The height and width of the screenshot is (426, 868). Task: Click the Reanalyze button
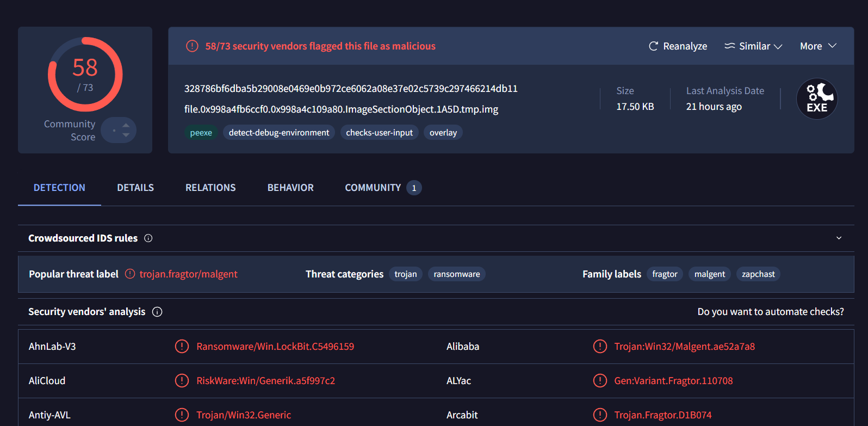[678, 46]
